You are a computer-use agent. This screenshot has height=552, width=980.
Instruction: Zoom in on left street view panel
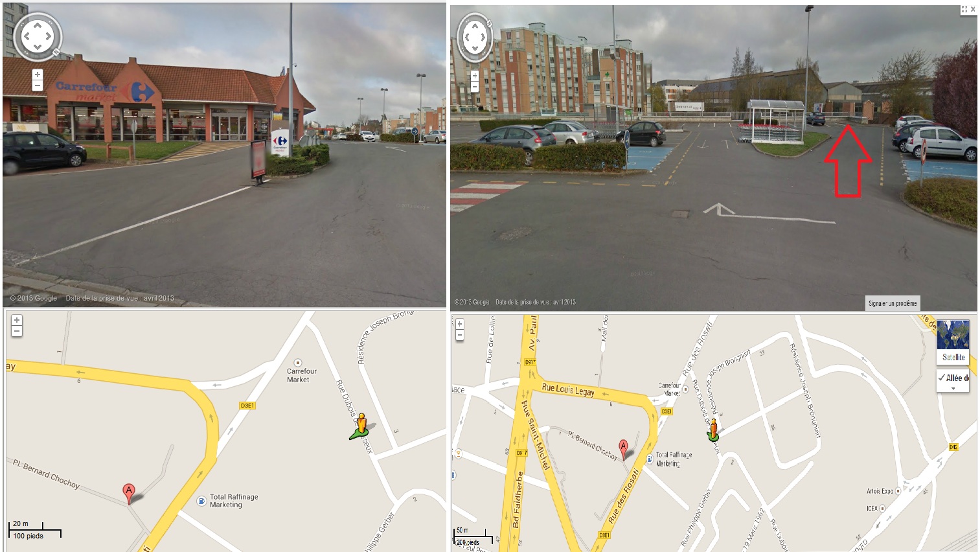coord(38,75)
